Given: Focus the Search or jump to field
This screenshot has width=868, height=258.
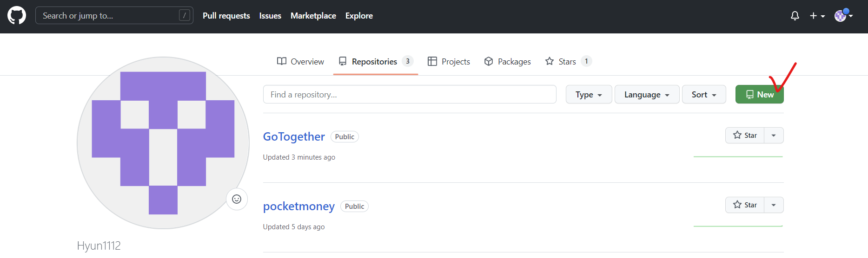Looking at the screenshot, I should tap(114, 15).
